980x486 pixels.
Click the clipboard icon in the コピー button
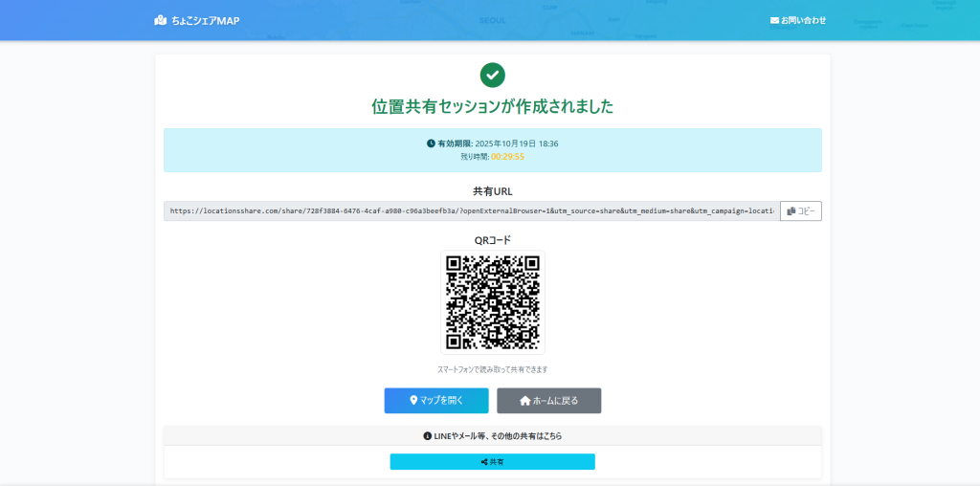[791, 211]
